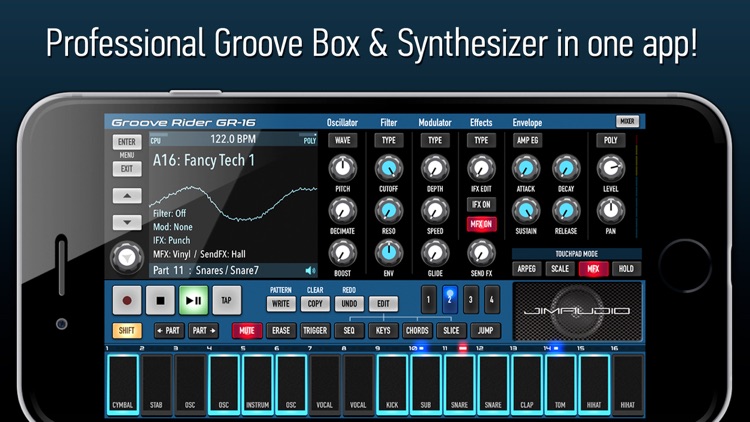Click the RELEASE envelope knob
The width and height of the screenshot is (750, 422).
tap(566, 211)
